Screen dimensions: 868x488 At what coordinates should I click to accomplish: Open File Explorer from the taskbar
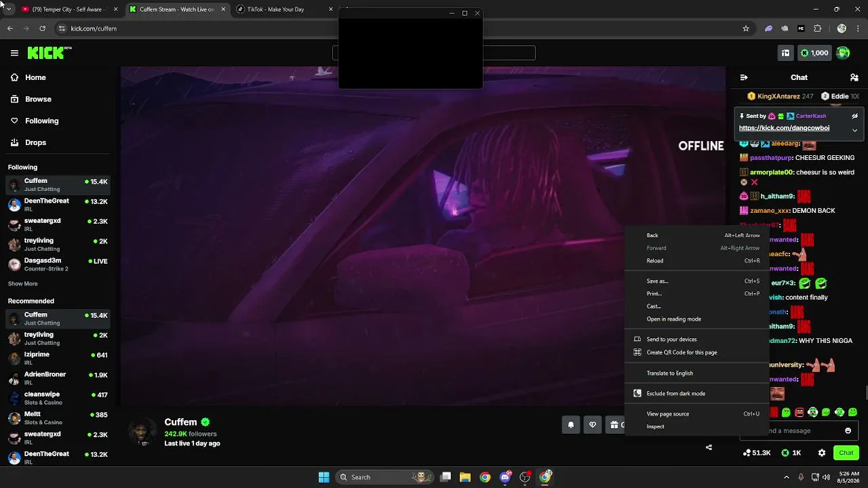tap(465, 477)
